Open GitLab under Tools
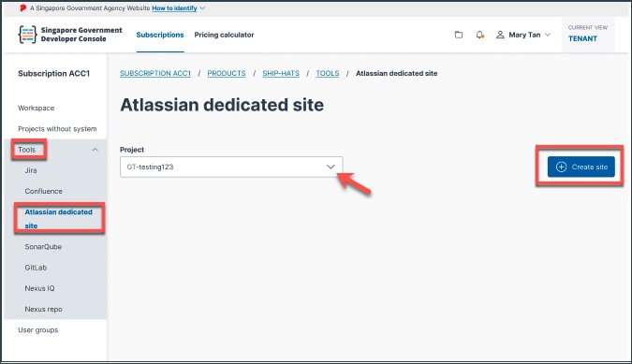The image size is (632, 364). pyautogui.click(x=36, y=268)
